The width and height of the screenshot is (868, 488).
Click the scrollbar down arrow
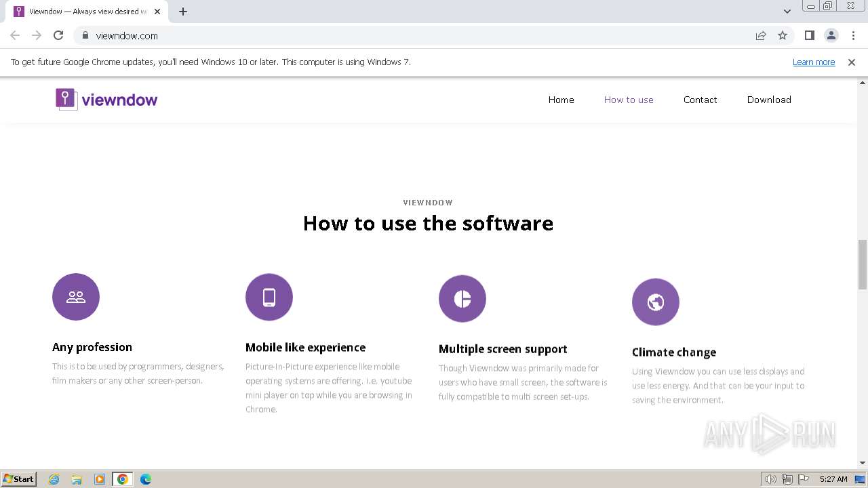pos(863,463)
